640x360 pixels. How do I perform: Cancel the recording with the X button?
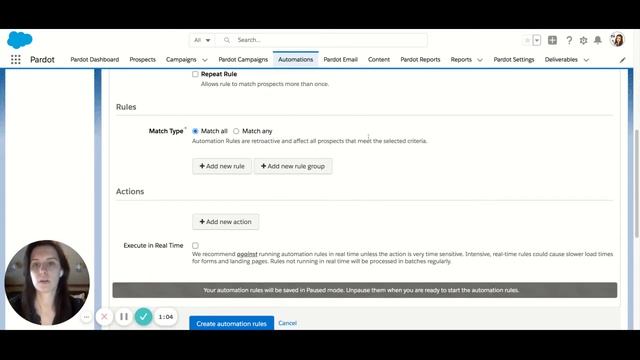coord(104,317)
